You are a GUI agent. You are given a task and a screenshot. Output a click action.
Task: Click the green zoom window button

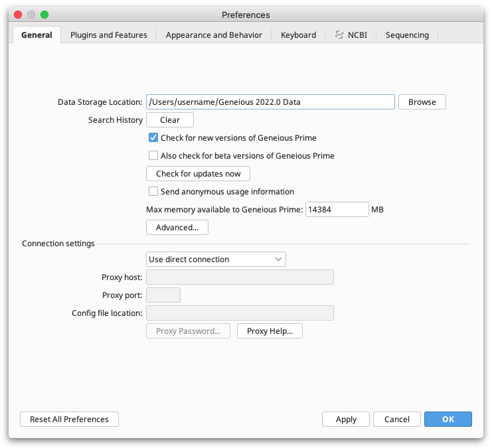(x=44, y=15)
